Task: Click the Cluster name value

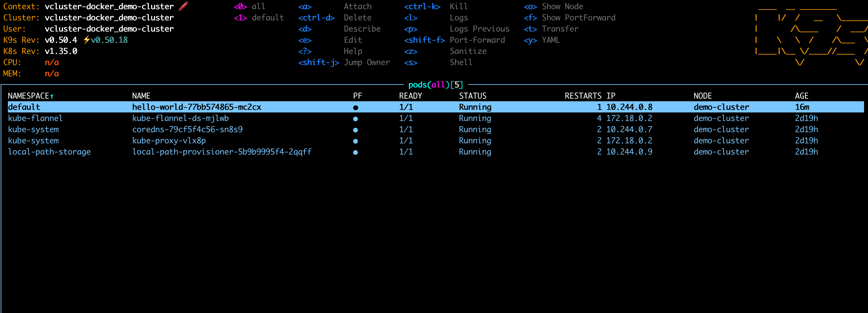Action: click(x=109, y=17)
